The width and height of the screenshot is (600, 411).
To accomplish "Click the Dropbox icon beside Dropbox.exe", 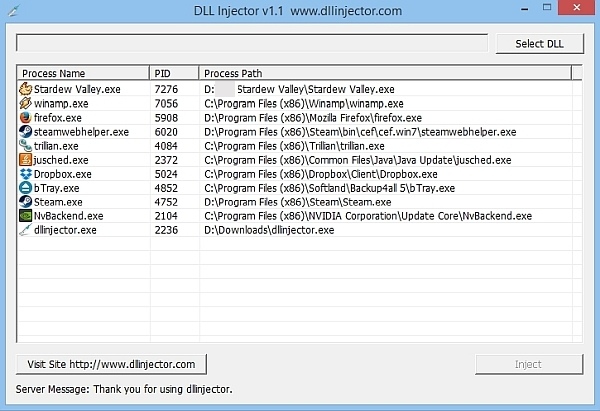I will [25, 174].
